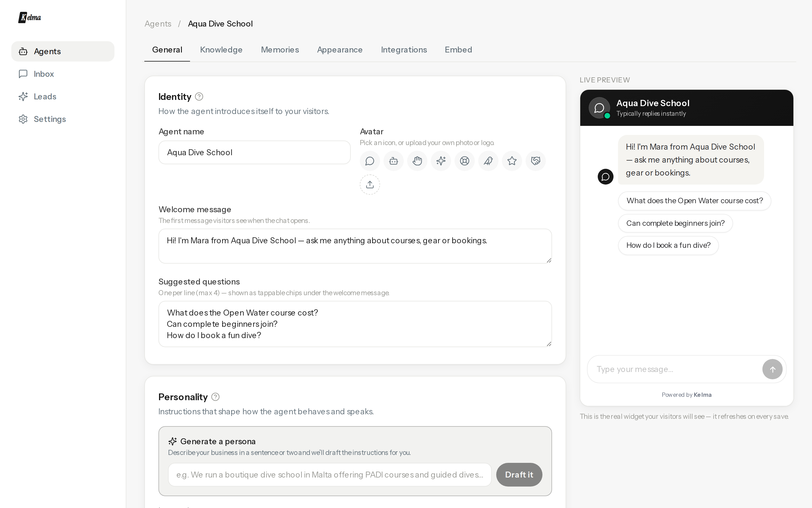The width and height of the screenshot is (812, 508).
Task: Click the Typically replies instantly text
Action: 651,113
